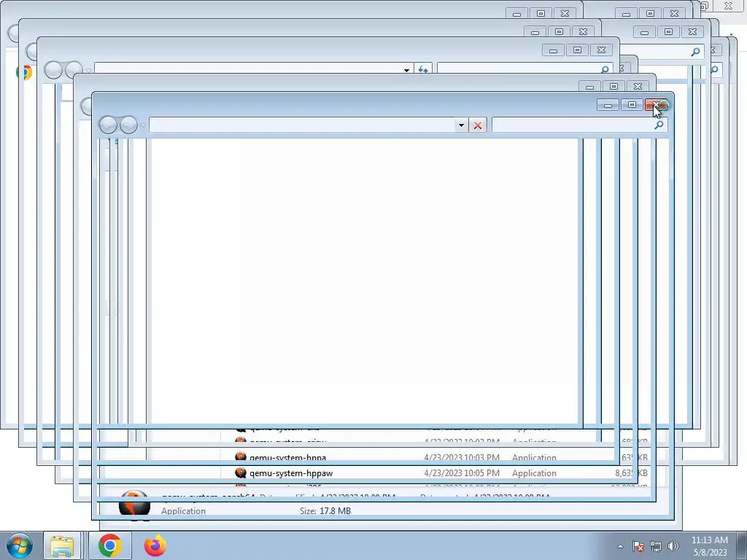Open the front window's address bar history dropdown

pyautogui.click(x=461, y=125)
